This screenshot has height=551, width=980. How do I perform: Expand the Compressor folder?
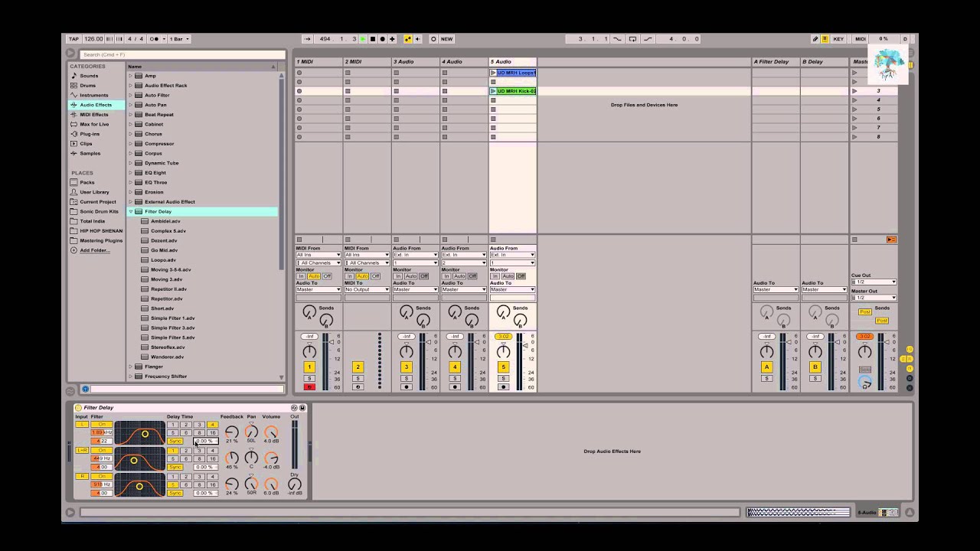click(x=131, y=144)
